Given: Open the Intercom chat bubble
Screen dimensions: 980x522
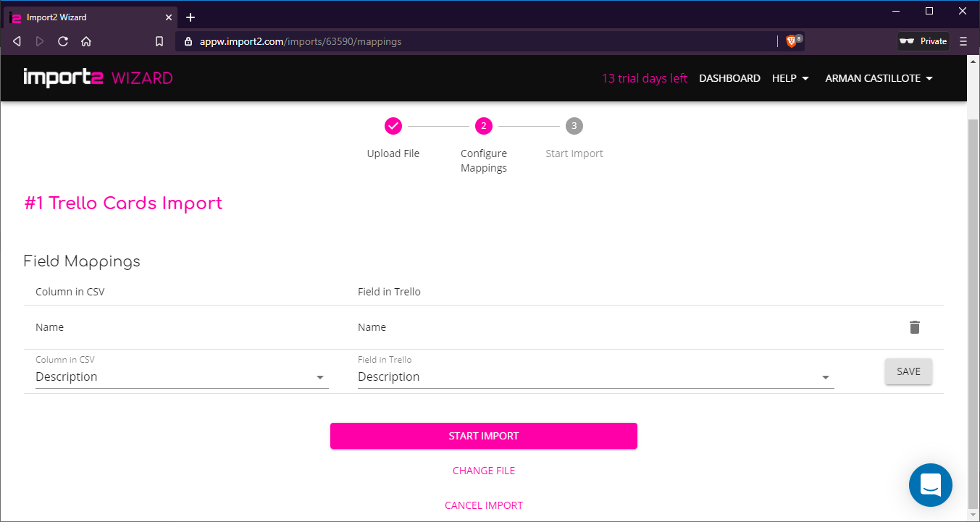Looking at the screenshot, I should (931, 485).
